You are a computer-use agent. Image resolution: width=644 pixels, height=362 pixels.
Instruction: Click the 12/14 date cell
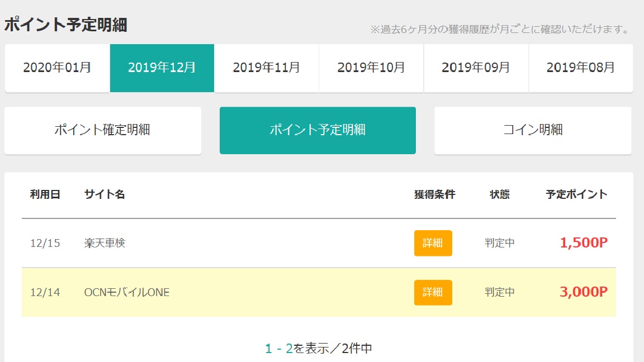45,292
